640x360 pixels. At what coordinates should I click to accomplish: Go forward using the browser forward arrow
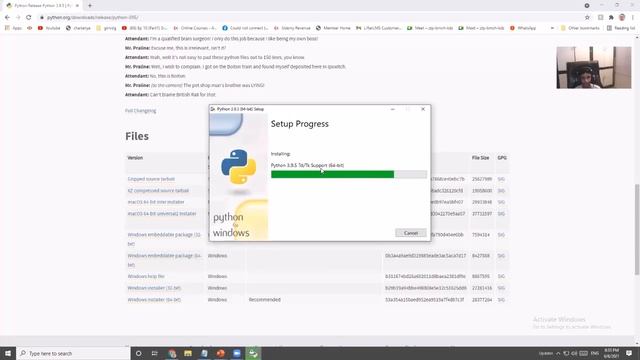(18, 18)
